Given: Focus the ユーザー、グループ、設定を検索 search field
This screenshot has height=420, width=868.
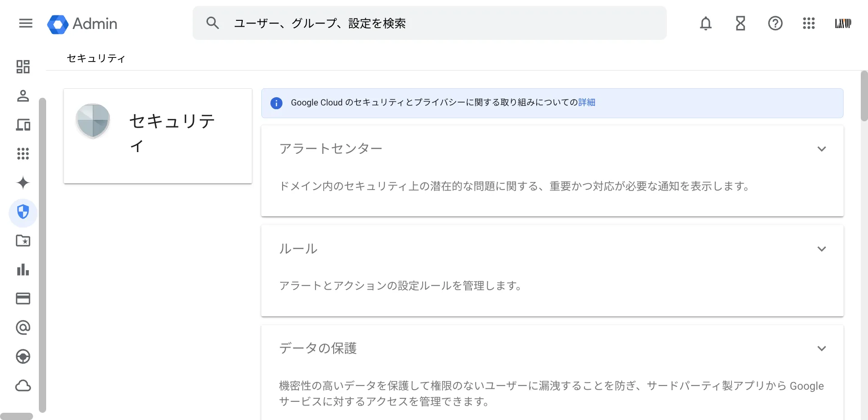Looking at the screenshot, I should coord(429,23).
